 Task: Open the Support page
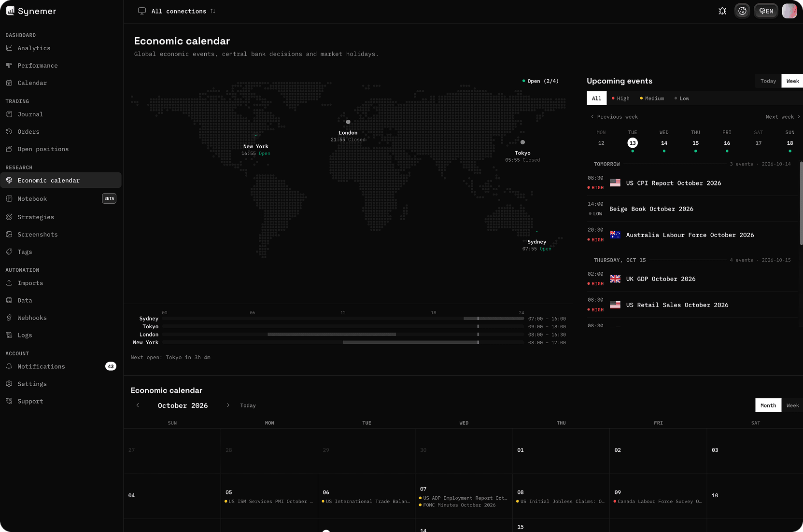pyautogui.click(x=61, y=402)
